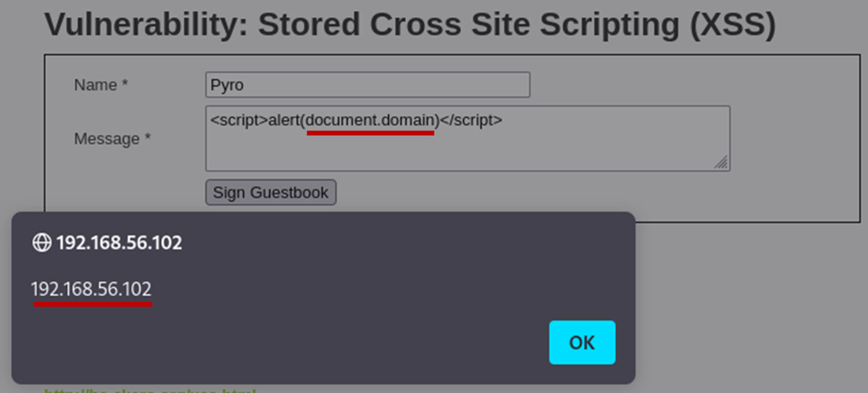
Task: Click the textarea resize grip corner
Action: (721, 163)
